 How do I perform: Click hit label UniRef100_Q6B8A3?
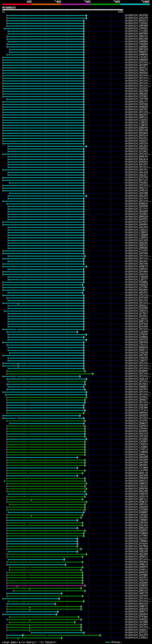click(136, 387)
